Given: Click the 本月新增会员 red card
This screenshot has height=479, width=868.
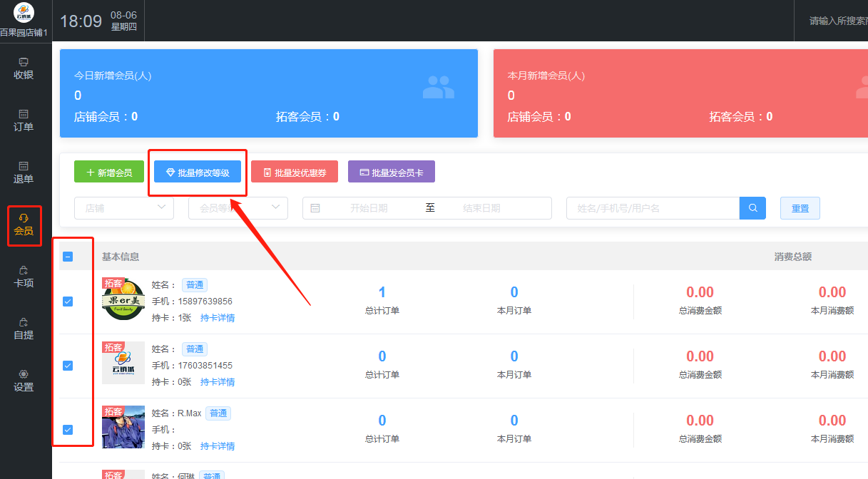Looking at the screenshot, I should pyautogui.click(x=680, y=93).
